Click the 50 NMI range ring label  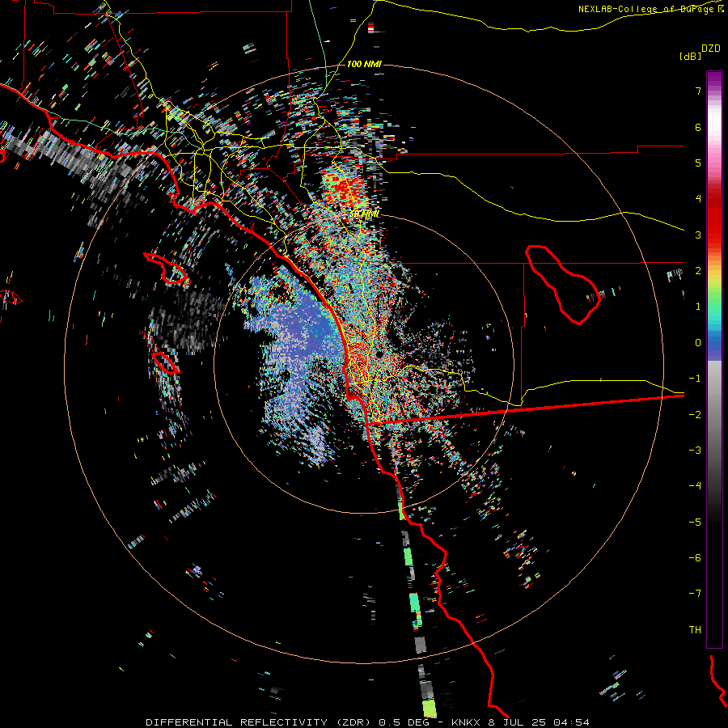click(364, 214)
